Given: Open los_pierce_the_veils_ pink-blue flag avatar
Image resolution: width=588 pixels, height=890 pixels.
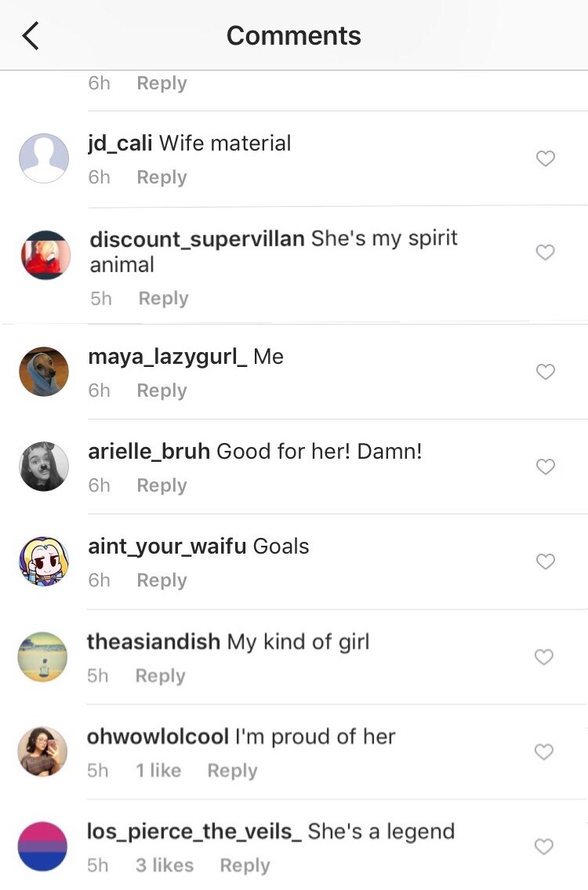Looking at the screenshot, I should (42, 846).
